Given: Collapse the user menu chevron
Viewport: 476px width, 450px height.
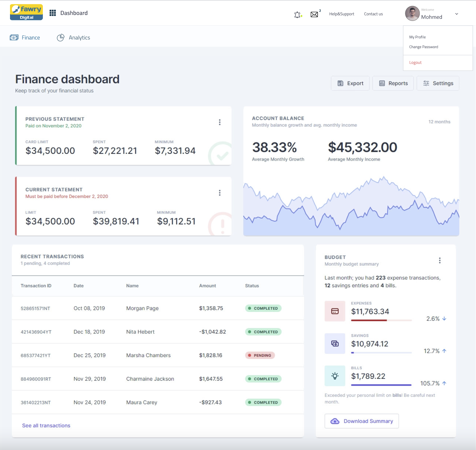Looking at the screenshot, I should point(457,14).
